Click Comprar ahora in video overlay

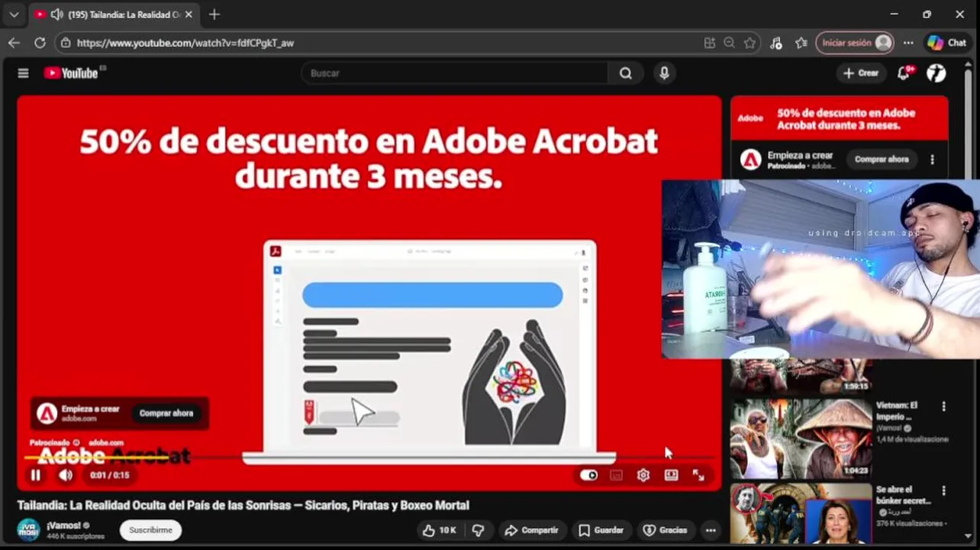point(166,413)
